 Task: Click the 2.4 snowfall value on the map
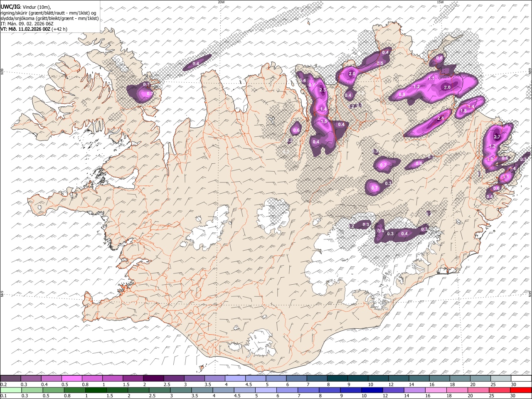point(441,118)
